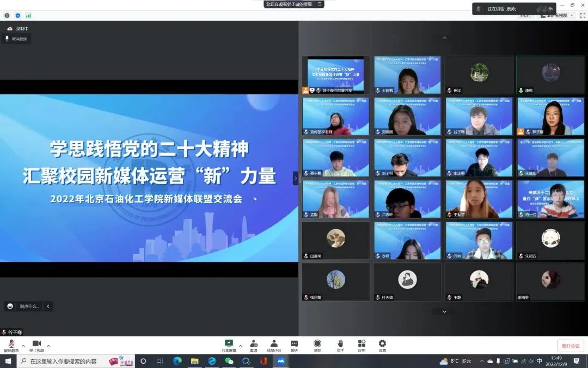
Task: Collapse the participant gallery side panel
Action: click(x=296, y=178)
